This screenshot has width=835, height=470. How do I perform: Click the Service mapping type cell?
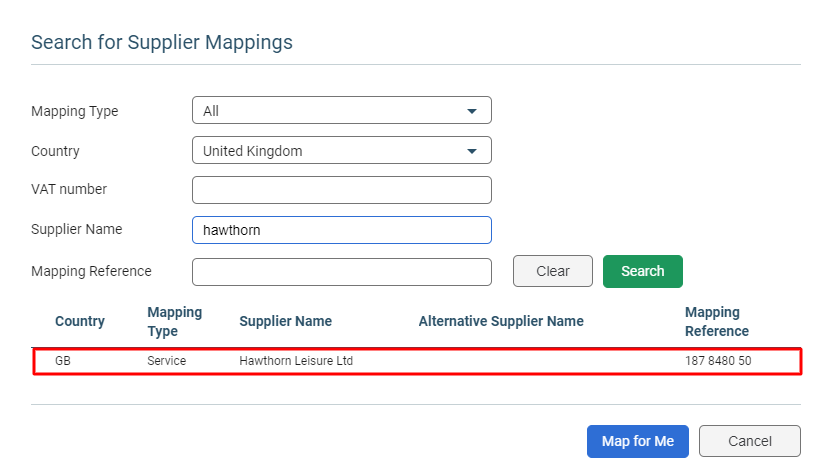[x=167, y=361]
